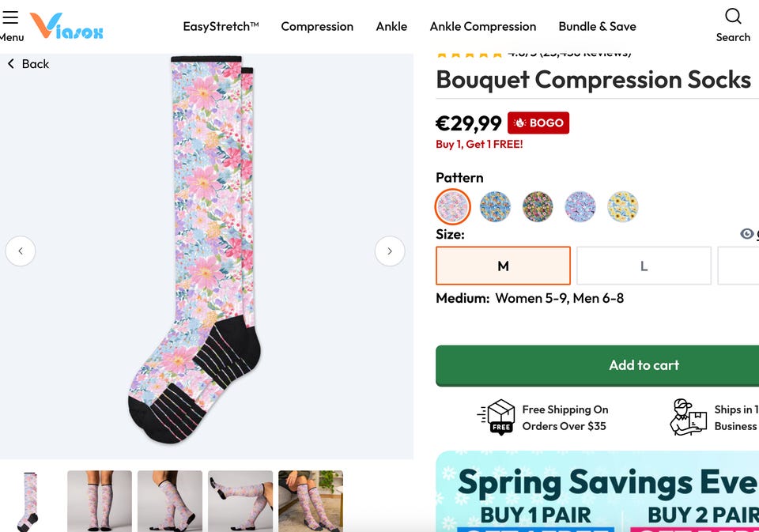Open the Ankle menu item
Screen dimensions: 759x532
[x=391, y=26]
